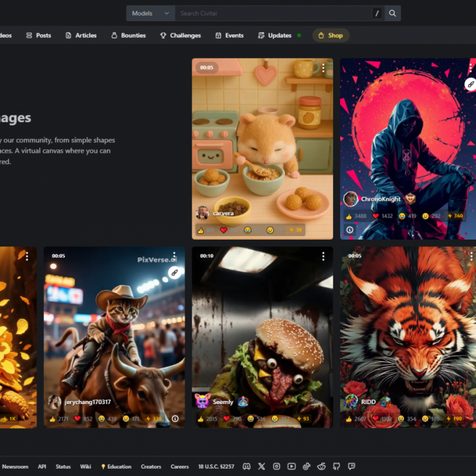
Task: Open the Education footer link
Action: (x=116, y=467)
